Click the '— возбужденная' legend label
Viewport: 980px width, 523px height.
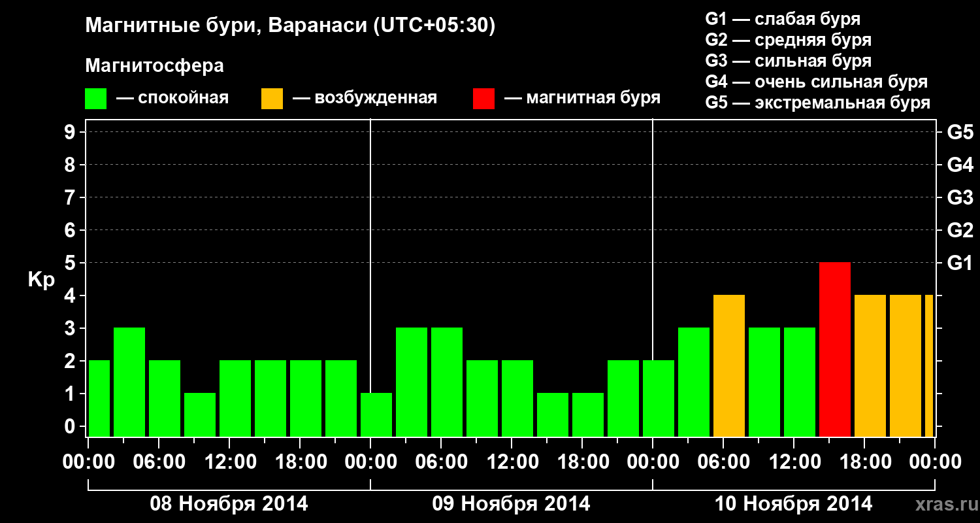click(365, 99)
